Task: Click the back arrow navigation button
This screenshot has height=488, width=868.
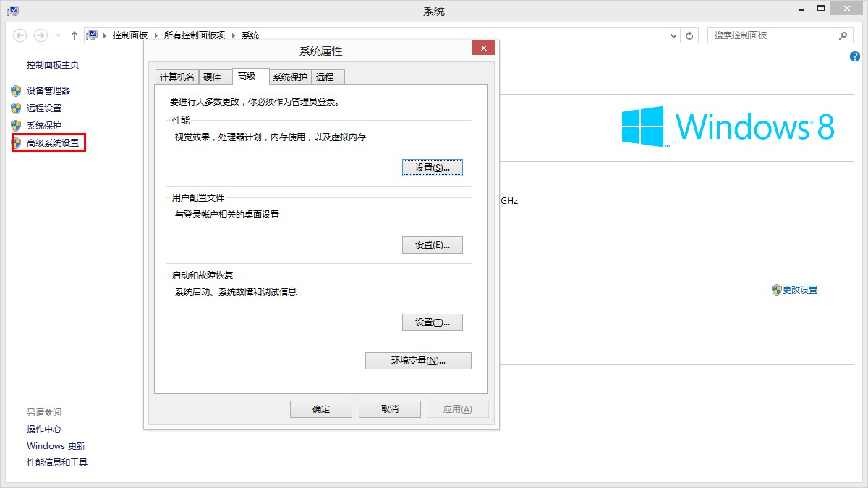Action: point(20,35)
